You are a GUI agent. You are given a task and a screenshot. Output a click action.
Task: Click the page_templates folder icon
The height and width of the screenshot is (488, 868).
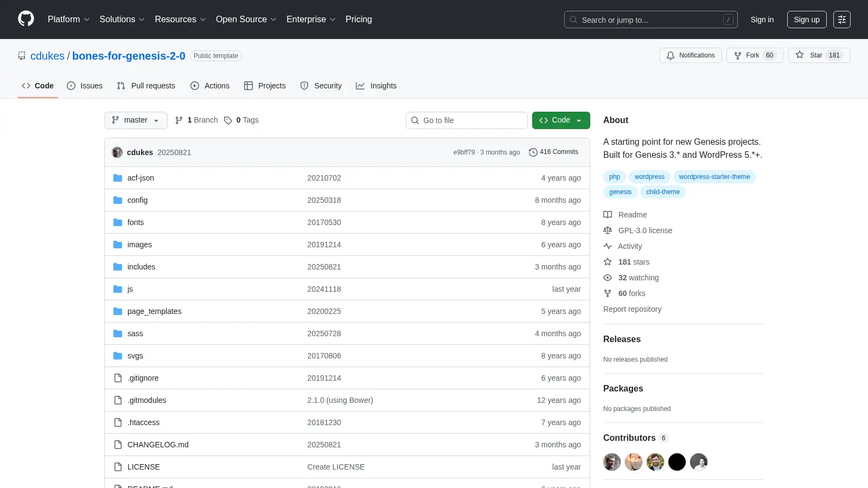118,311
